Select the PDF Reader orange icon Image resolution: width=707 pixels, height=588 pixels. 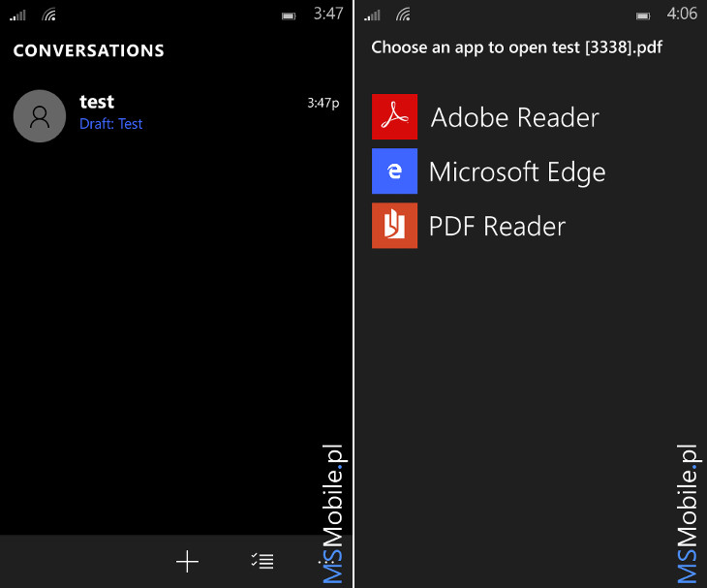tap(394, 226)
